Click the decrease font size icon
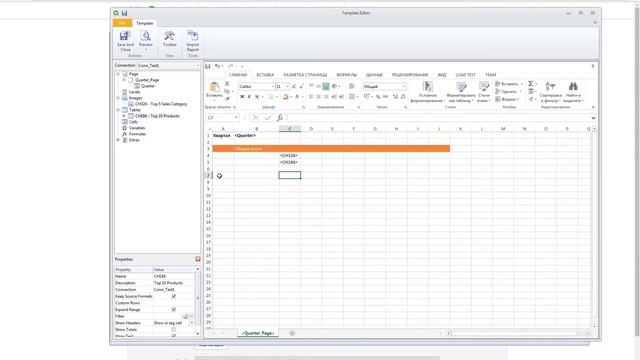Viewport: 640px width, 360px height. coord(302,87)
